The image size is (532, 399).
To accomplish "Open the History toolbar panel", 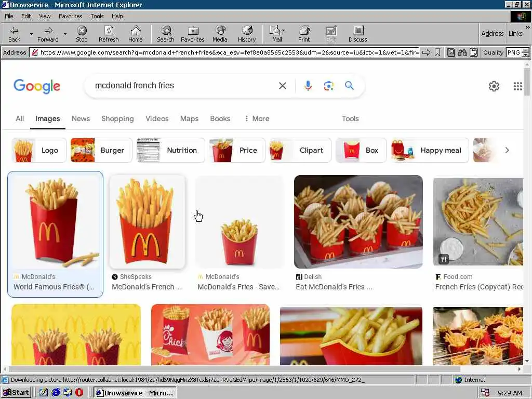I will [x=247, y=34].
